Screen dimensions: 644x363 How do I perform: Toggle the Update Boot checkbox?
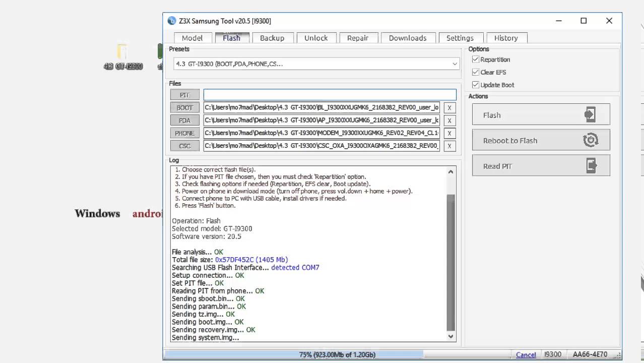[x=475, y=85]
